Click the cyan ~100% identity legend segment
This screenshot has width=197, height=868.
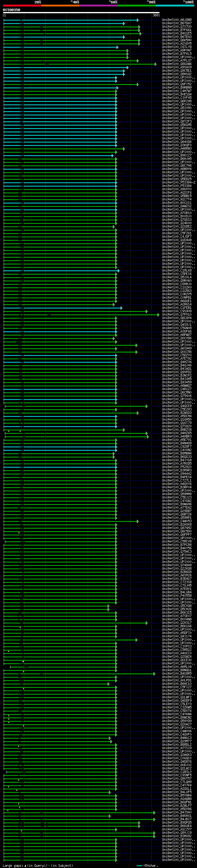click(x=175, y=6)
